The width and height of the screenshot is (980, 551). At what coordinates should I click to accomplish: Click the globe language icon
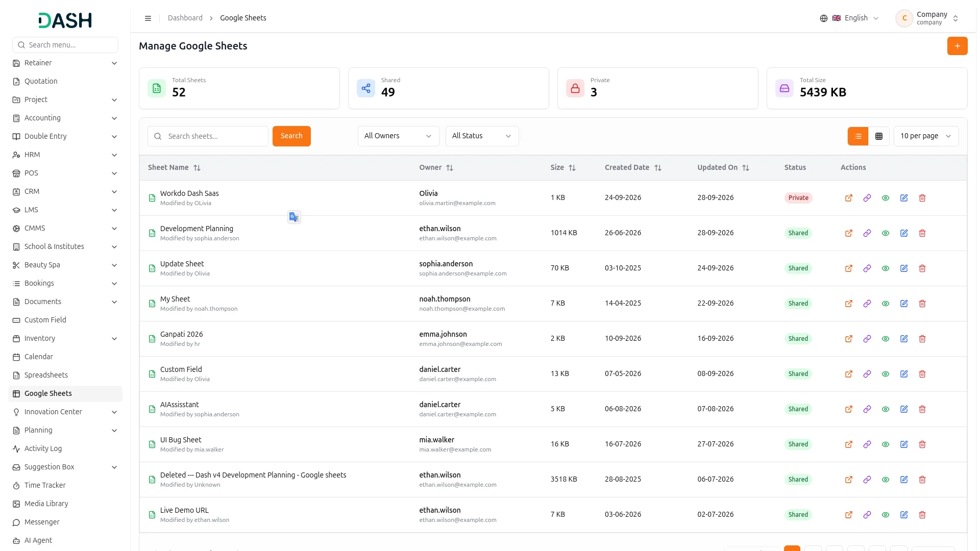[x=824, y=18]
